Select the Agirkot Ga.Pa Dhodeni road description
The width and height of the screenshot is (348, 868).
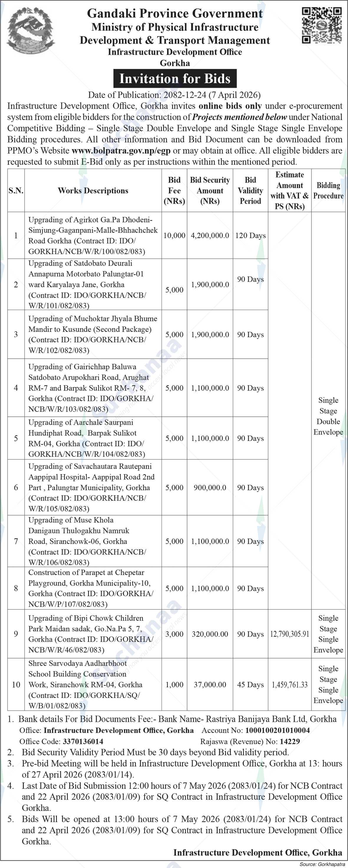tap(93, 235)
